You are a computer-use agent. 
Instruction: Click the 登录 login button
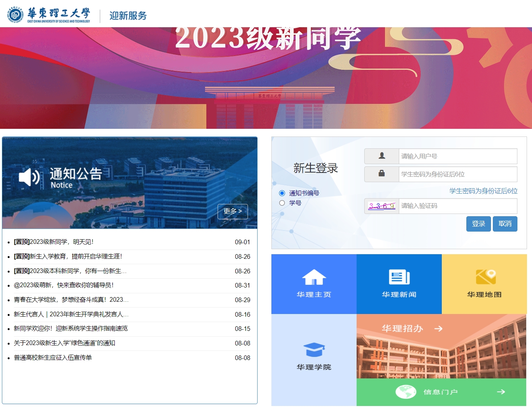(x=479, y=224)
